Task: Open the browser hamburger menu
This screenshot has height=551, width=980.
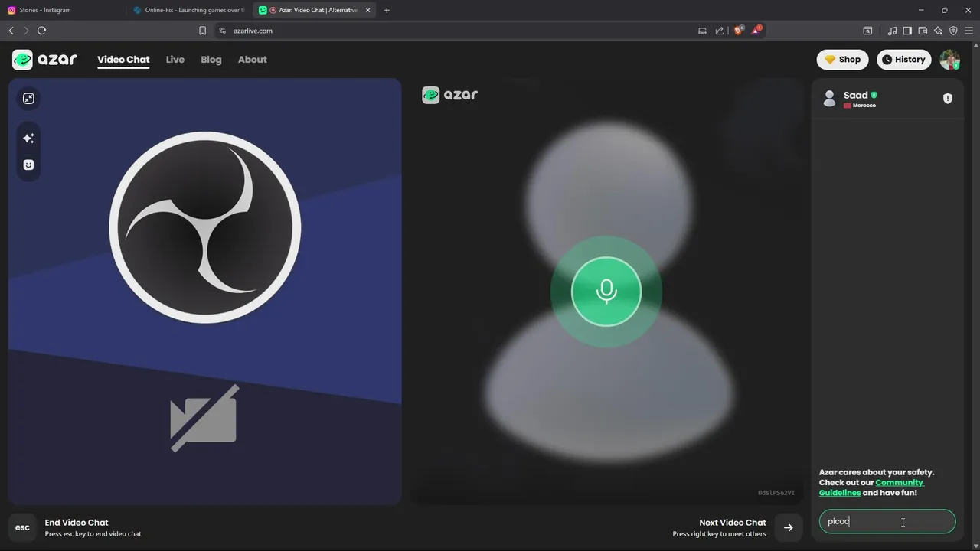Action: pos(969,31)
